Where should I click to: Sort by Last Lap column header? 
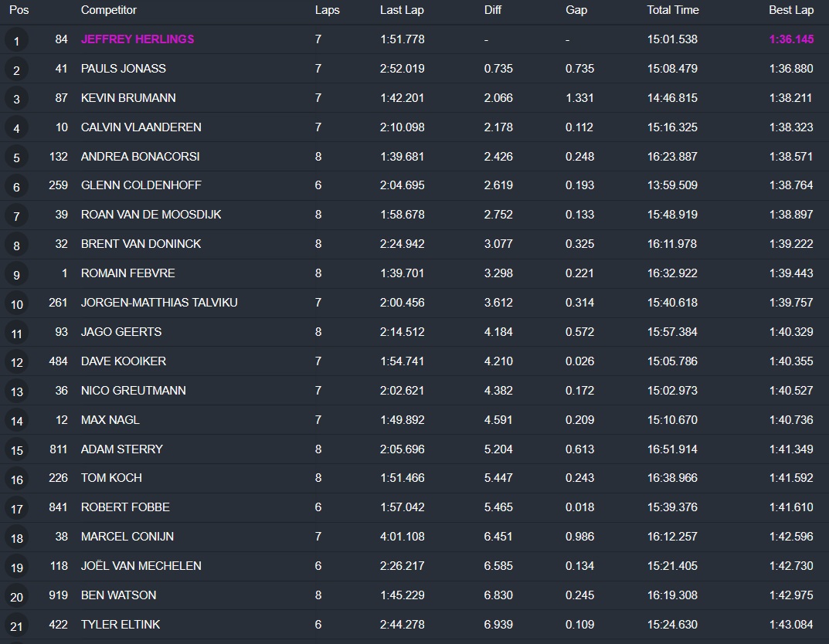click(402, 10)
